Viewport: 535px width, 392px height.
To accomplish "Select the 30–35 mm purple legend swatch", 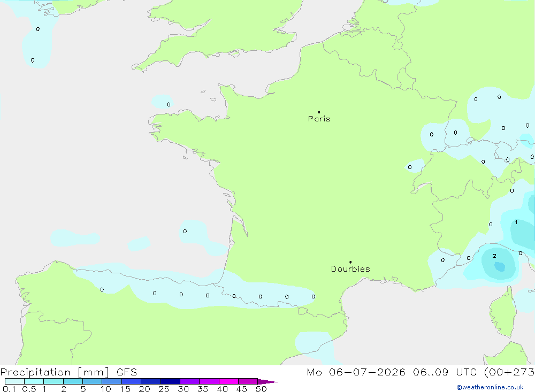I will pos(190,381).
